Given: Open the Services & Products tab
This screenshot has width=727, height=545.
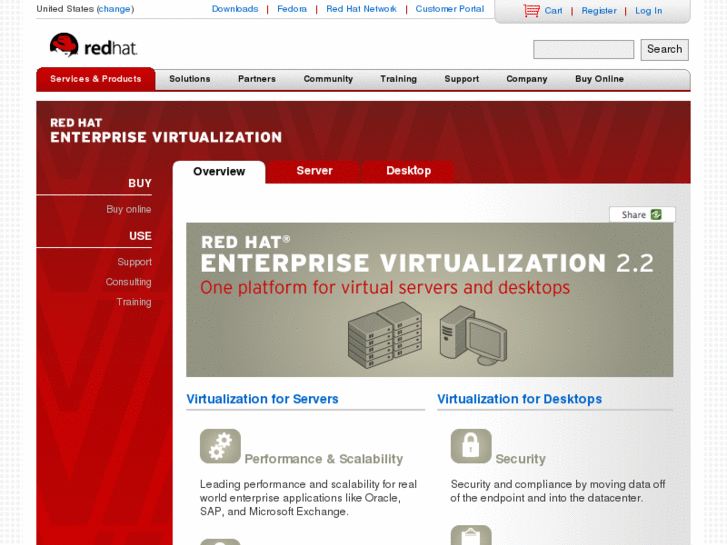Looking at the screenshot, I should coord(96,79).
